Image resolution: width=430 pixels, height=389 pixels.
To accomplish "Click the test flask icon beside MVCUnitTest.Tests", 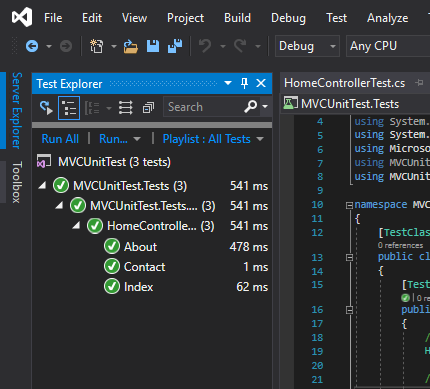I will tap(290, 103).
